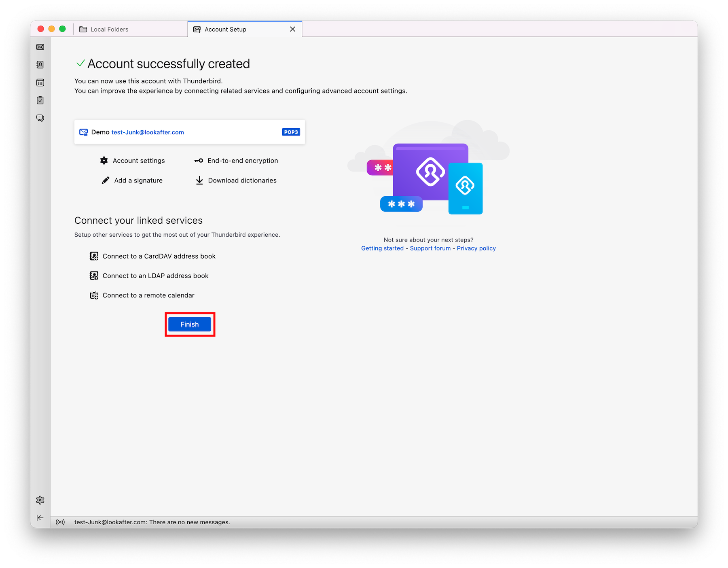728x568 pixels.
Task: Open Account settings
Action: 138,161
